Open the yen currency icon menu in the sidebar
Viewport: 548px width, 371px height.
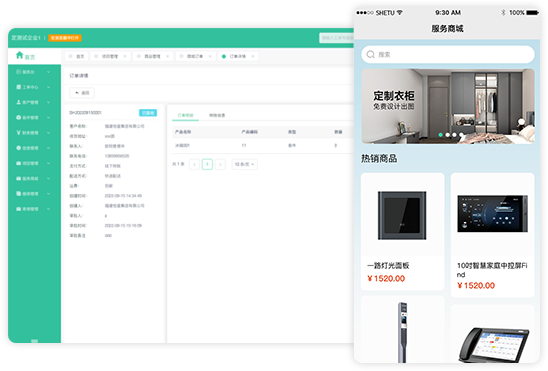pos(19,132)
